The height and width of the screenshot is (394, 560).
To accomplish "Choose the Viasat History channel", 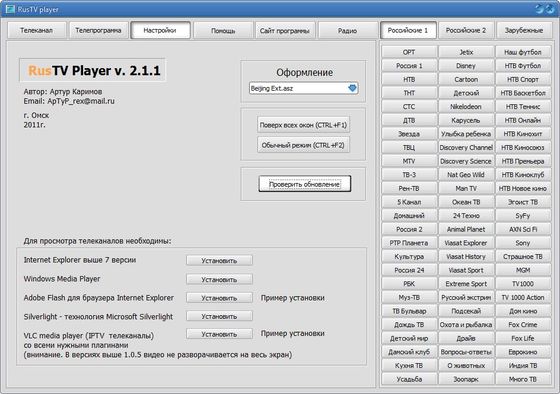I will (466, 256).
